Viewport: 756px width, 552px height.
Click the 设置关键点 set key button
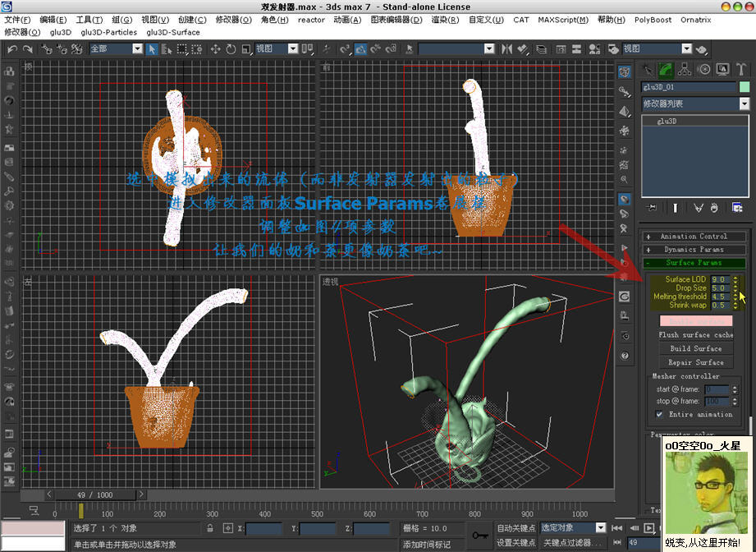[x=515, y=543]
